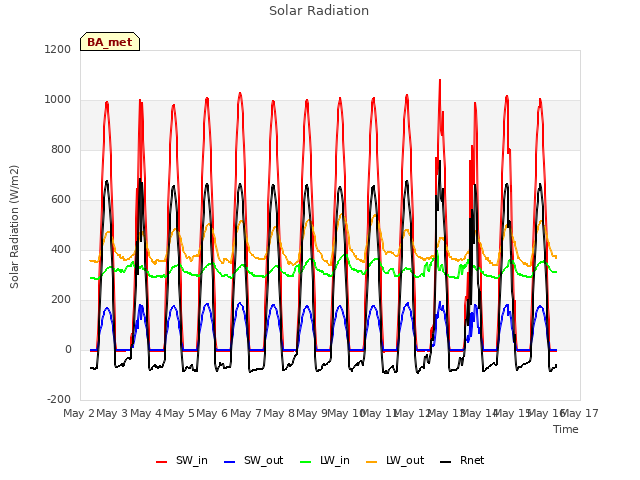This screenshot has height=480, width=640.
Task: Toggle the LW_out legend entry
Action: 395,460
